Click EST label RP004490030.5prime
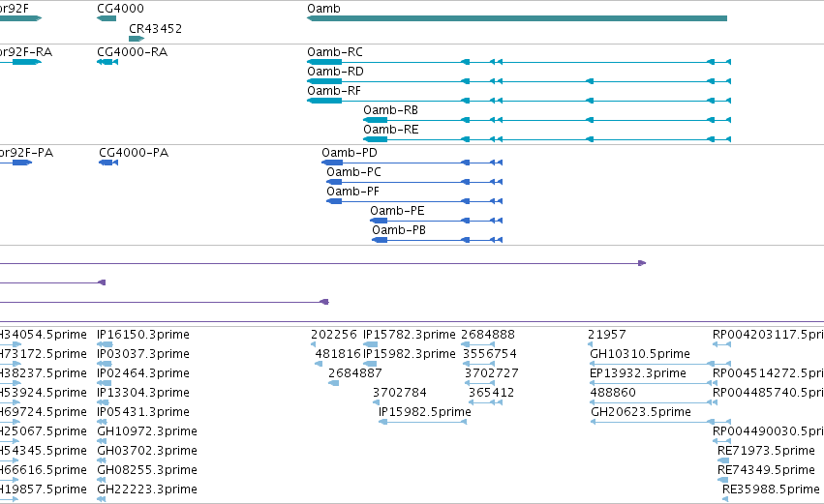Viewport: 824px width, 504px height. tap(768, 431)
